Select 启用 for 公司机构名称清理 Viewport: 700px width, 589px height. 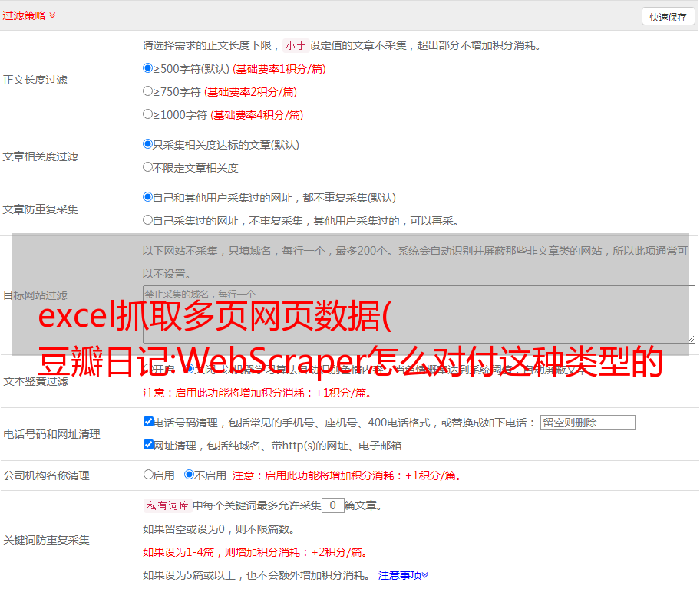(148, 474)
